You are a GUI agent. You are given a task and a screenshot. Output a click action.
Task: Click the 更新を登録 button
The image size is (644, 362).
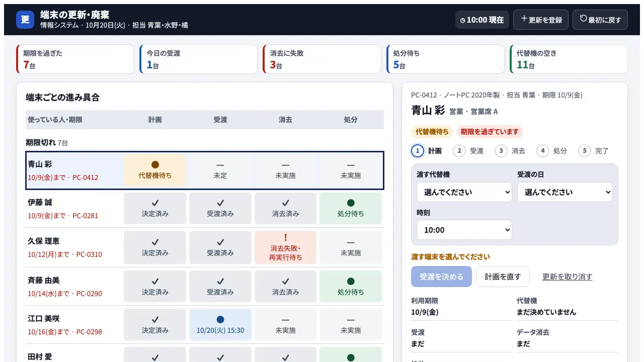coord(541,20)
